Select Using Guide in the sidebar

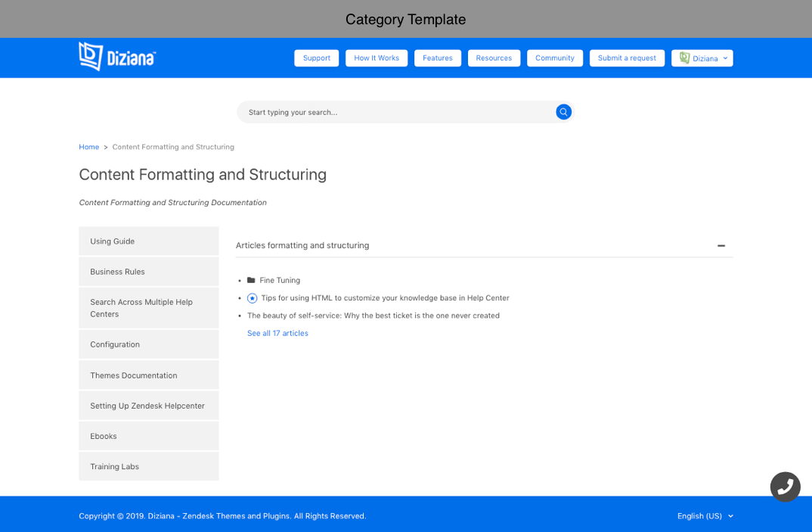point(148,241)
